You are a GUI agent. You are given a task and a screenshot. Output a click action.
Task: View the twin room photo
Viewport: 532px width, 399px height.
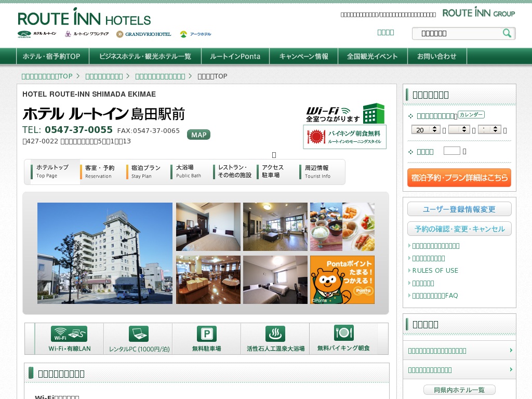[x=275, y=280]
